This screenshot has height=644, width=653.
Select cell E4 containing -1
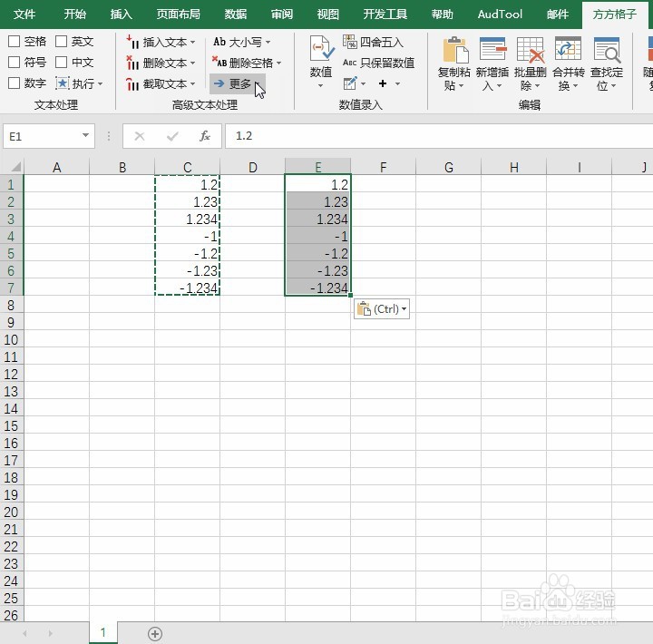317,236
